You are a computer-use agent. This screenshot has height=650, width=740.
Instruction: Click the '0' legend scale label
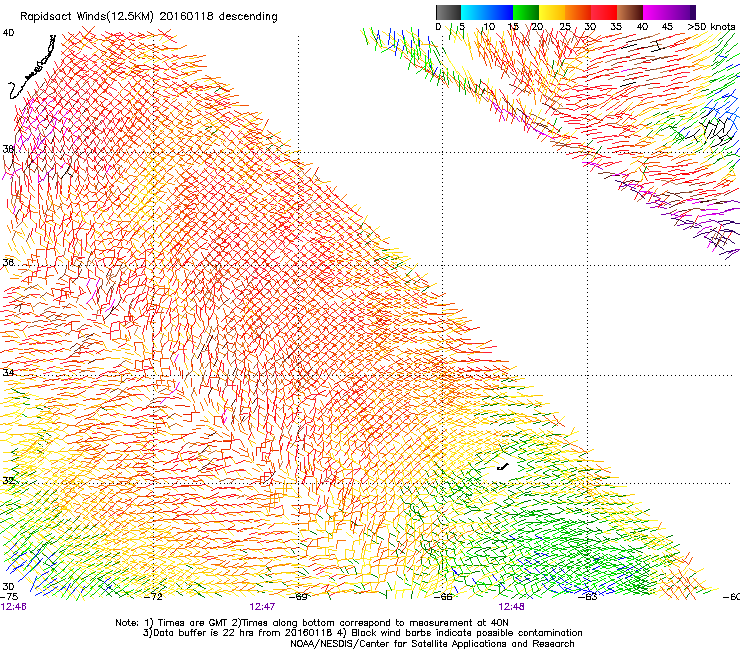click(438, 27)
